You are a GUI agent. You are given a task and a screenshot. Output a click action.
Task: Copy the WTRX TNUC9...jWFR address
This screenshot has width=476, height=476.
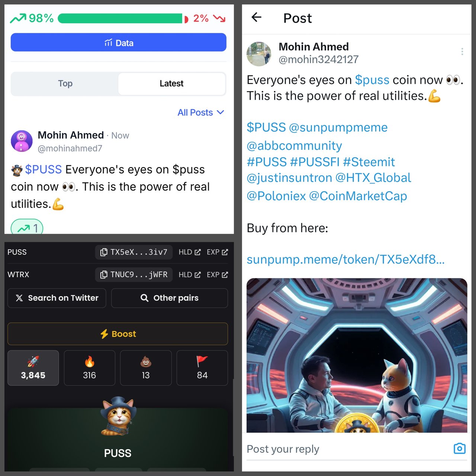(134, 275)
